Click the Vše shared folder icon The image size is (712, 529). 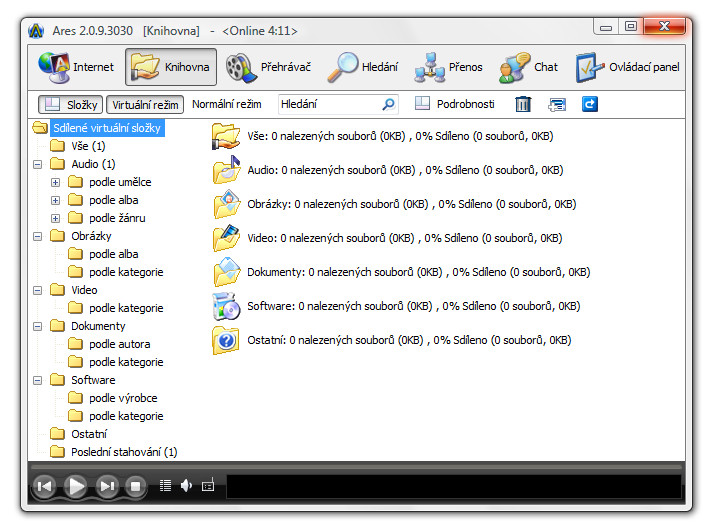226,136
